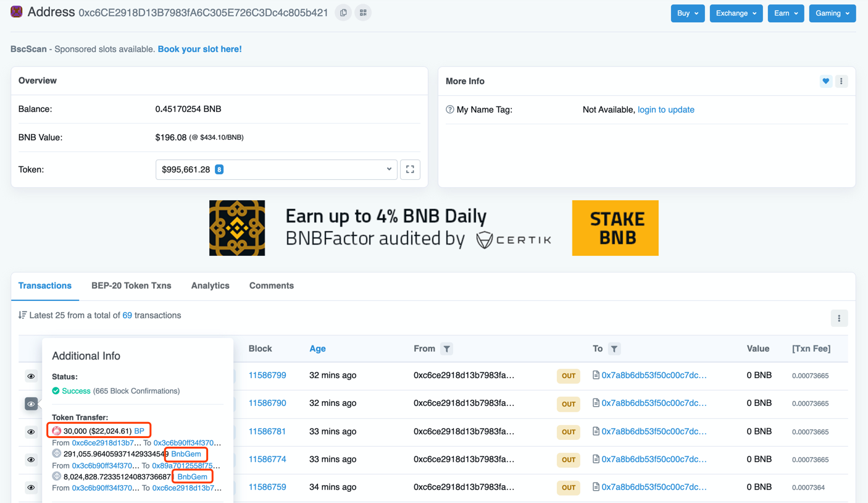The image size is (868, 503).
Task: Open the 69 transactions total link
Action: pyautogui.click(x=127, y=315)
